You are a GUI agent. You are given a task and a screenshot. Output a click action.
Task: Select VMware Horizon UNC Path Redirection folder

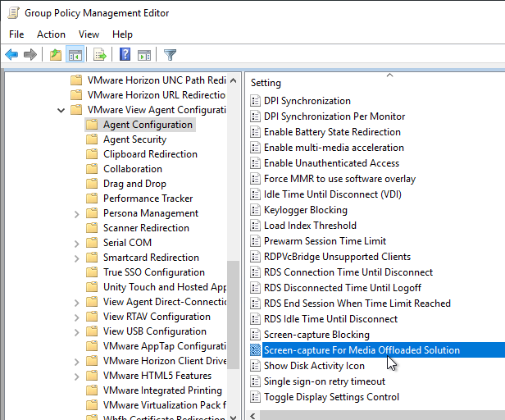tap(157, 80)
